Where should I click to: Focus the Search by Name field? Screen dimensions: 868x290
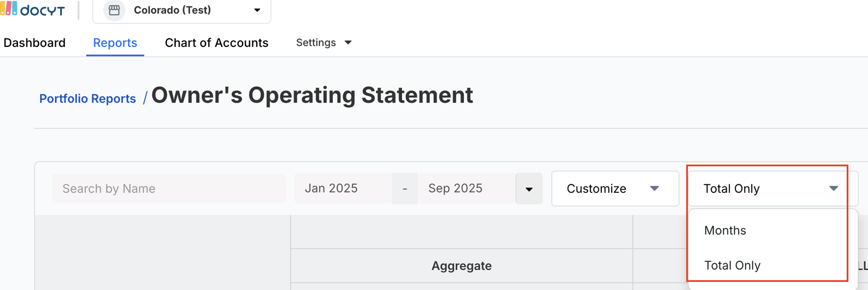click(x=169, y=188)
